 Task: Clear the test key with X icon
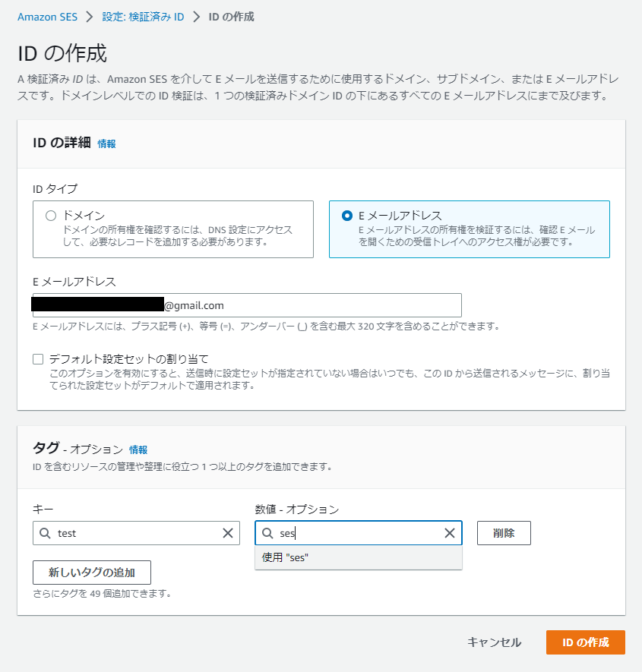click(228, 533)
